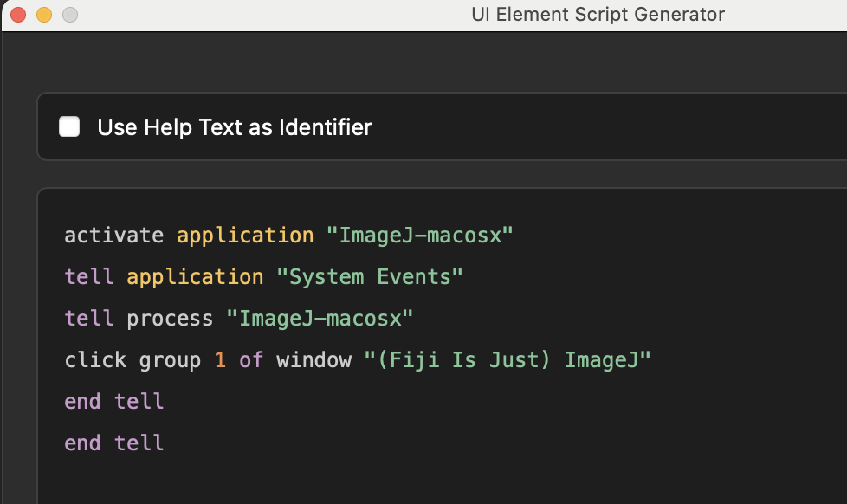Click the last 'end tell' line

[114, 443]
